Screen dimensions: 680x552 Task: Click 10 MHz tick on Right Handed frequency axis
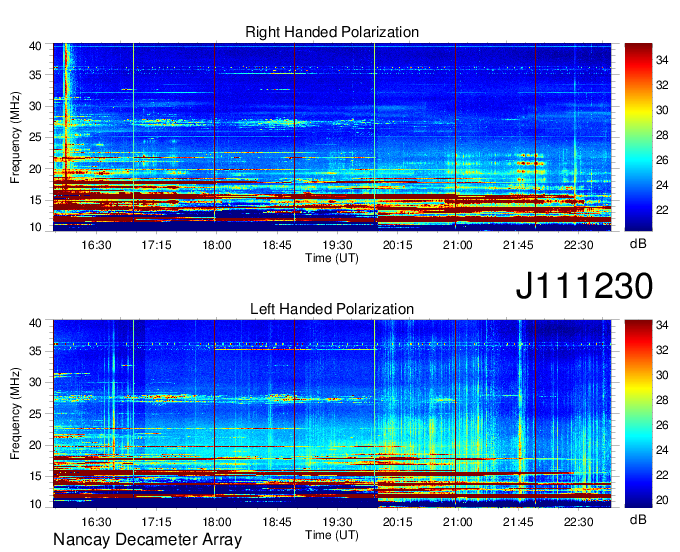36,227
